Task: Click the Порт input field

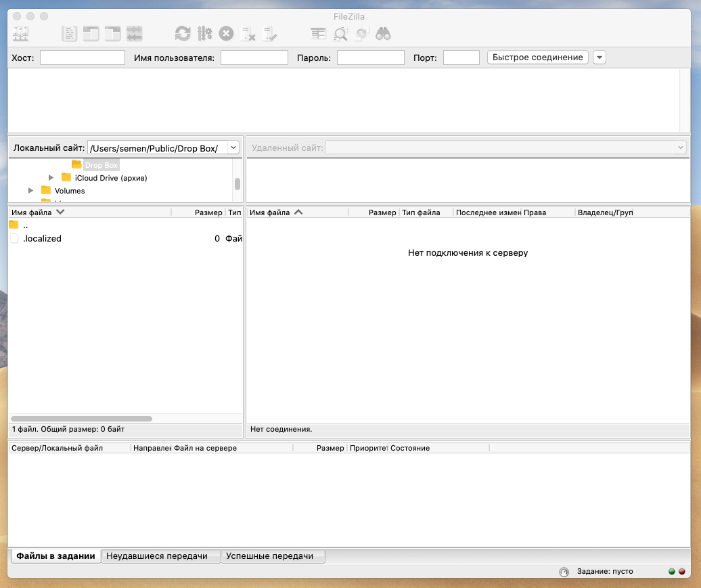Action: (x=461, y=58)
